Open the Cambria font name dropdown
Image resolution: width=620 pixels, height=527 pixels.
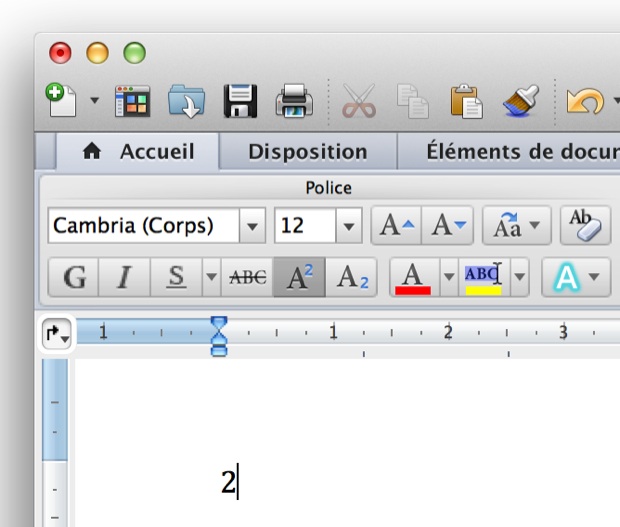tap(253, 226)
